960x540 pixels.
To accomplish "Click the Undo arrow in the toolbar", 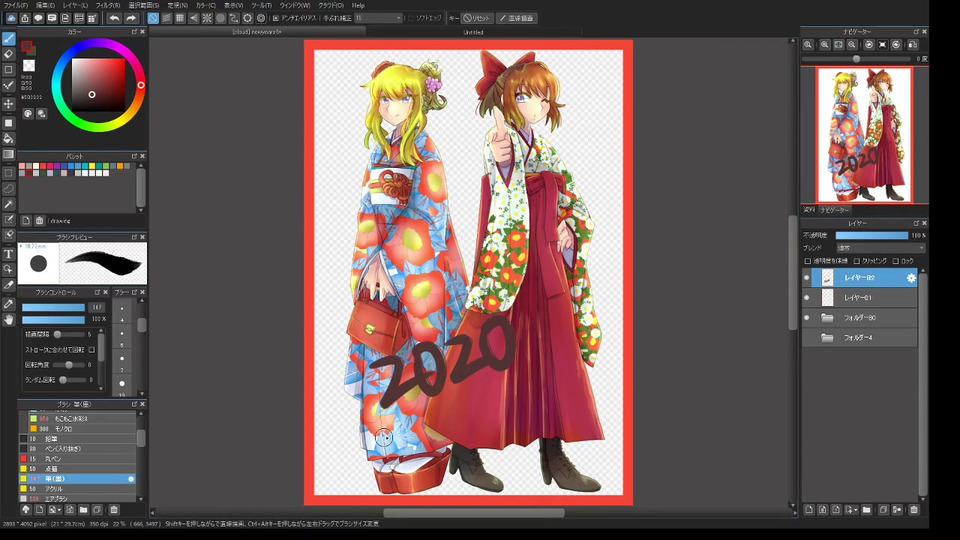I will point(114,18).
